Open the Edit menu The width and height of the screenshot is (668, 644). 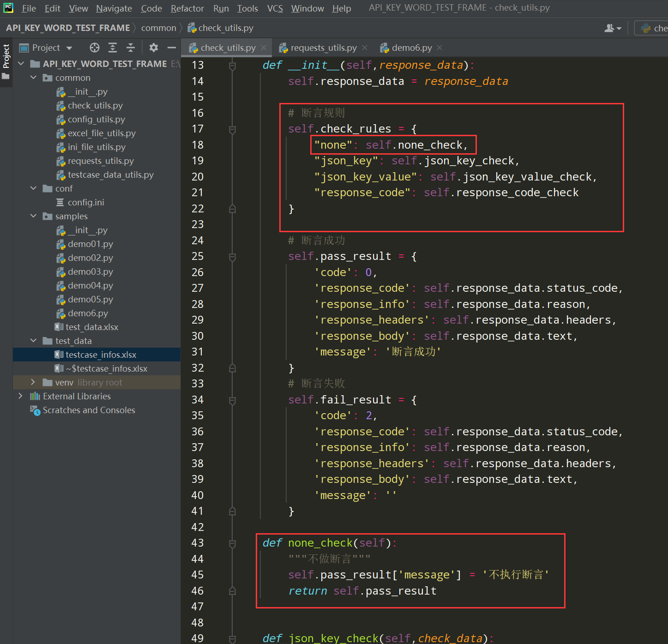[x=53, y=8]
